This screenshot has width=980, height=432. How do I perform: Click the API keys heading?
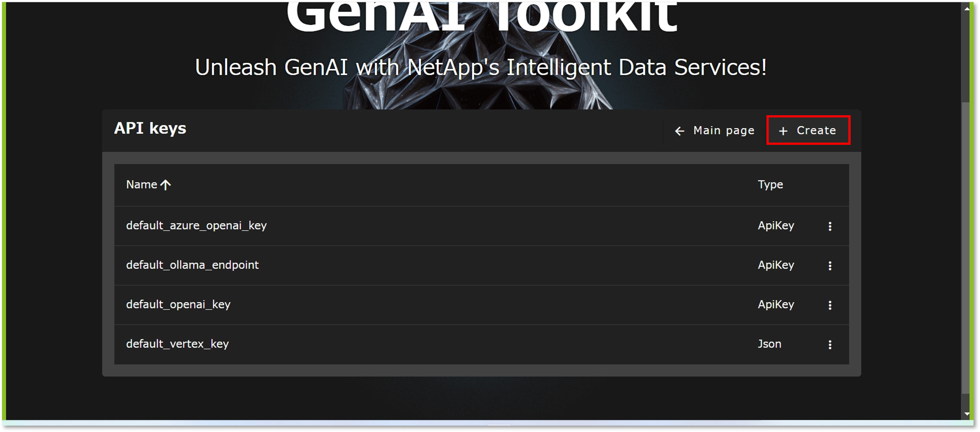[x=150, y=128]
